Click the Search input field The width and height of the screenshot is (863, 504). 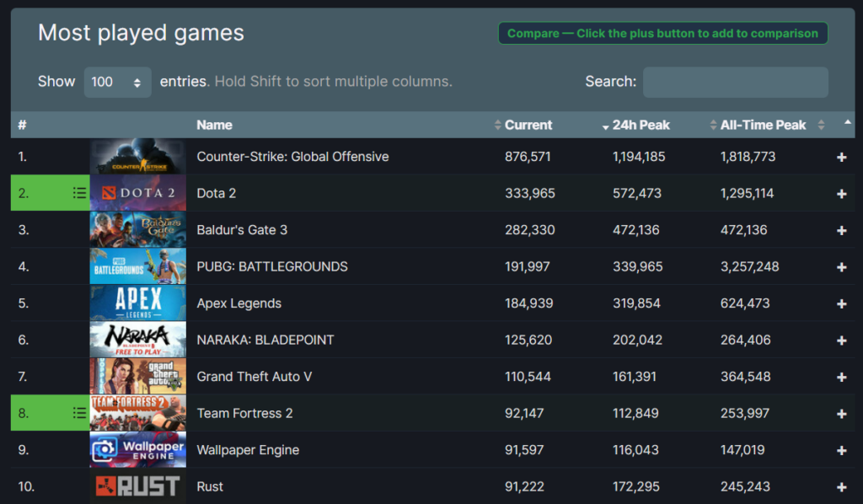point(735,83)
